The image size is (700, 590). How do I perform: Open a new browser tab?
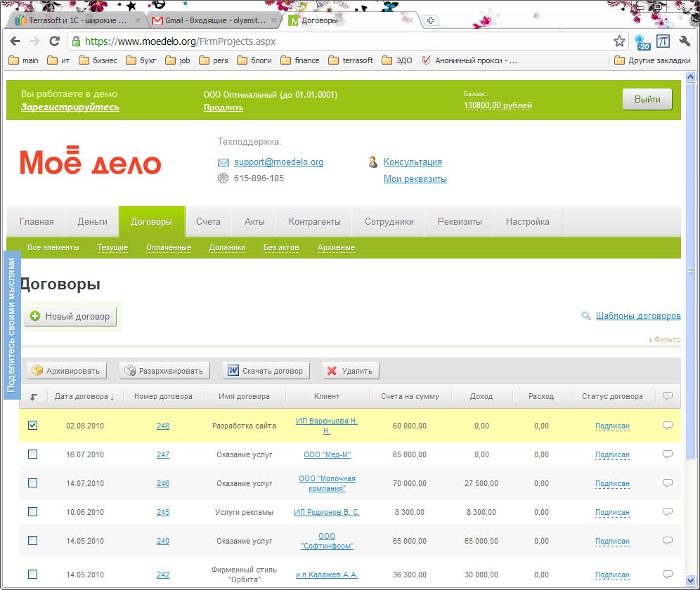tap(431, 20)
